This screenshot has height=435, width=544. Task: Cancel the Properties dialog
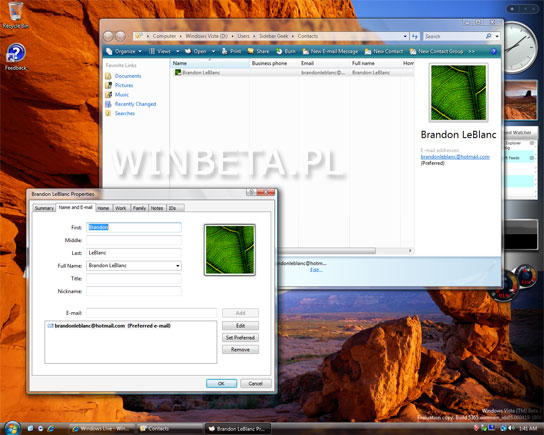pos(256,384)
